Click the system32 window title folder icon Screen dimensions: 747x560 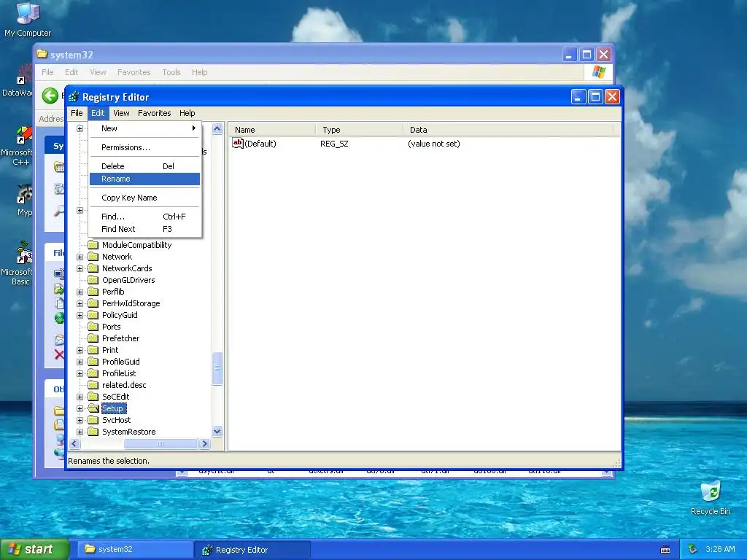click(42, 54)
